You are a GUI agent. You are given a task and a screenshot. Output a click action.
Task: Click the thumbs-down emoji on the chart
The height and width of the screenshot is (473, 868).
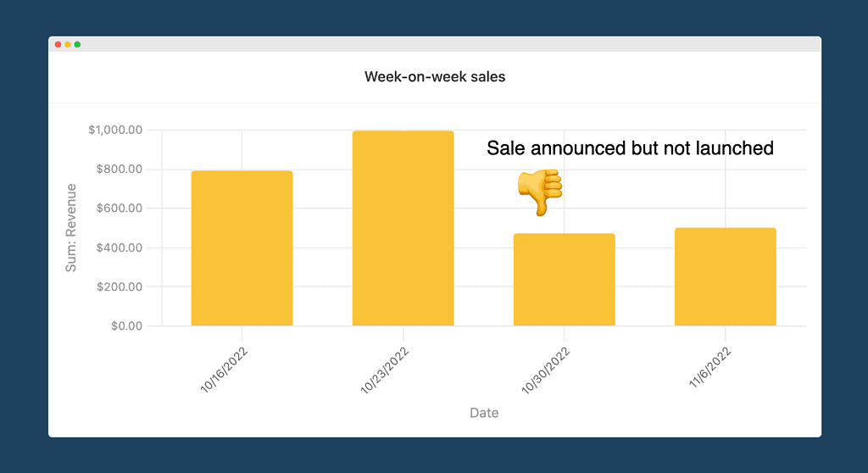(540, 191)
